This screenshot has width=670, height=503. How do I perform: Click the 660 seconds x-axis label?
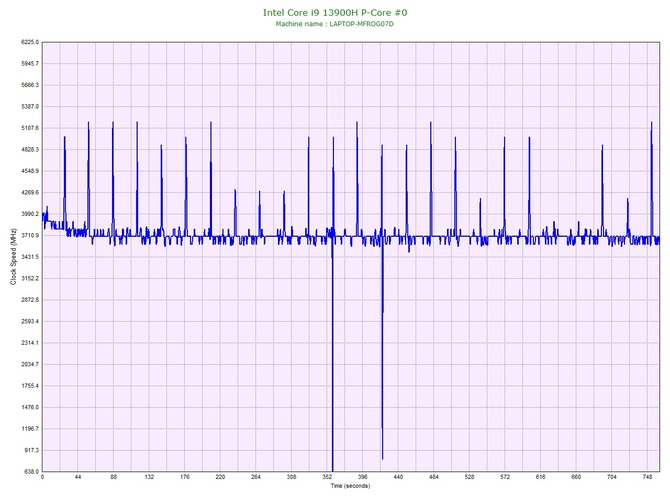(576, 477)
